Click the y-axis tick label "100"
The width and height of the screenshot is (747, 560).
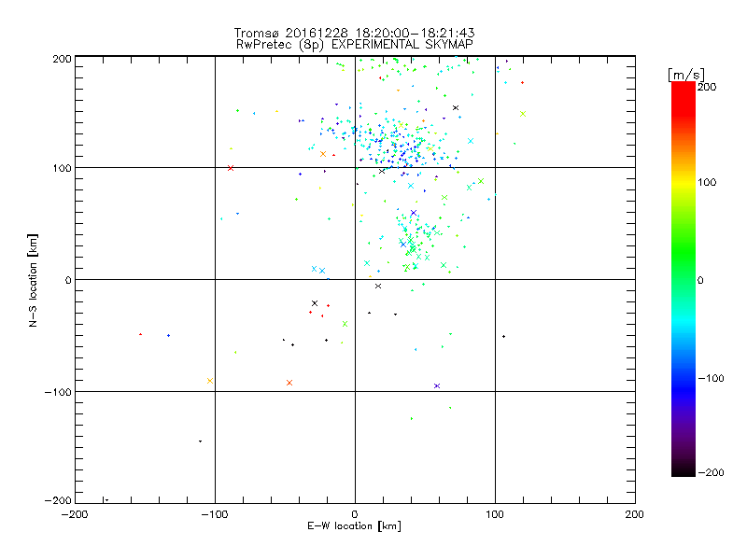[62, 168]
